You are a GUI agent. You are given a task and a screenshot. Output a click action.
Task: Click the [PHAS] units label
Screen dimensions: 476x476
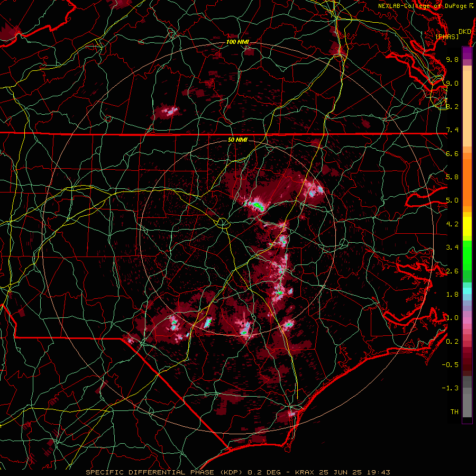pyautogui.click(x=447, y=37)
